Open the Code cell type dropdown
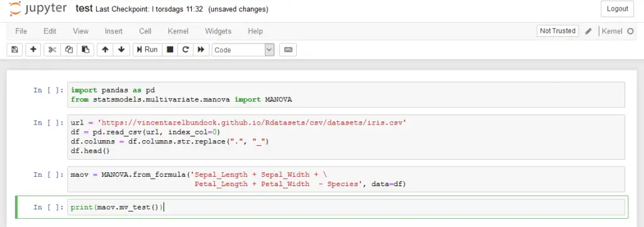644x227 pixels. 243,50
